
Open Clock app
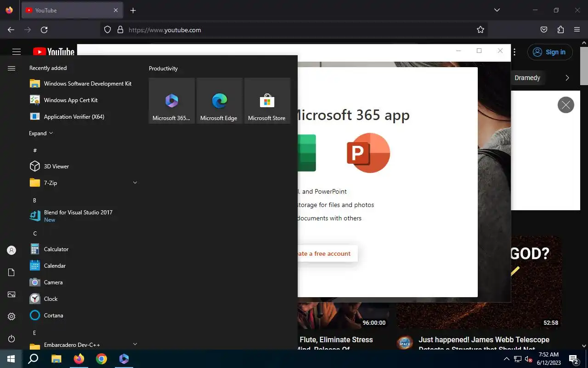pos(83,299)
